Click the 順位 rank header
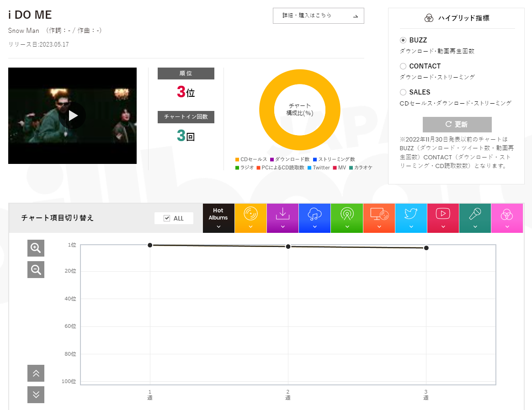This screenshot has height=410, width=532. coord(186,74)
